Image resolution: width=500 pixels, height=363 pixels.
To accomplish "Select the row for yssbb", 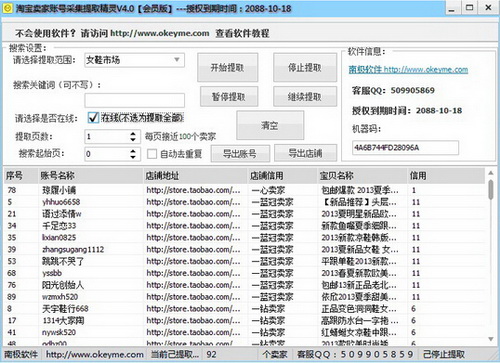I will [244, 273].
